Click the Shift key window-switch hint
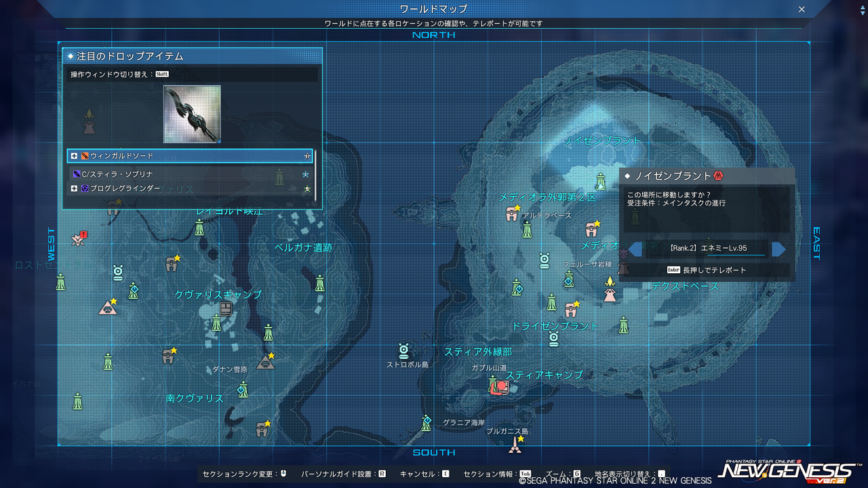Viewport: 868px width, 488px height. pyautogui.click(x=162, y=74)
